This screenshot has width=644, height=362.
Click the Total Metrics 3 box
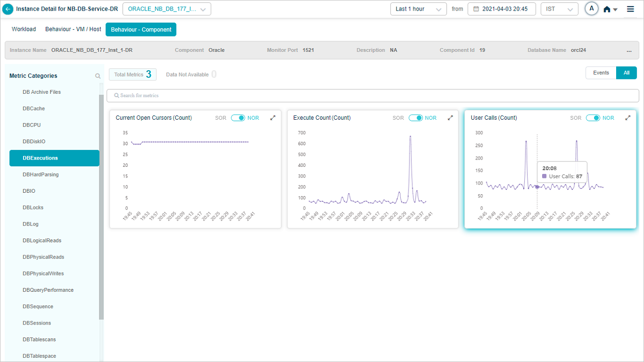(133, 75)
